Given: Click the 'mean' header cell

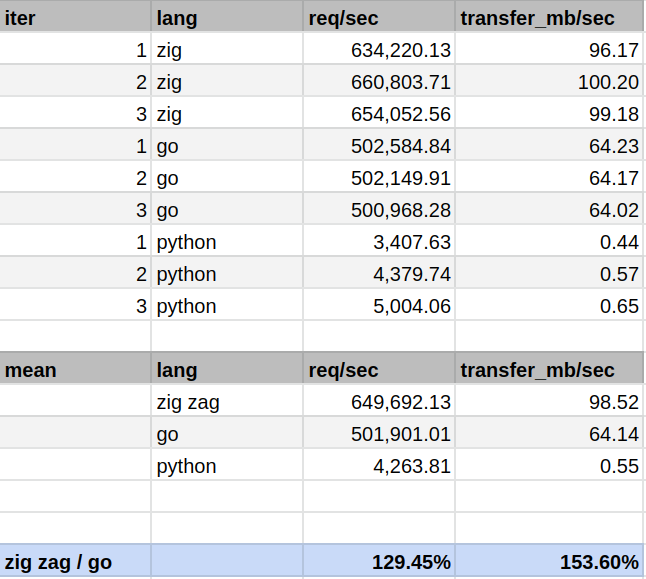Looking at the screenshot, I should click(75, 370).
